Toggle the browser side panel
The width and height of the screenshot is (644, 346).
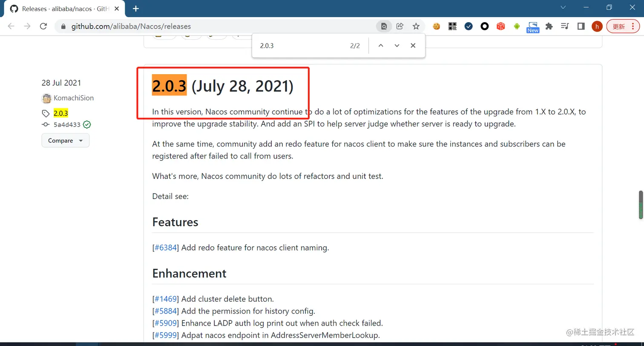click(581, 26)
